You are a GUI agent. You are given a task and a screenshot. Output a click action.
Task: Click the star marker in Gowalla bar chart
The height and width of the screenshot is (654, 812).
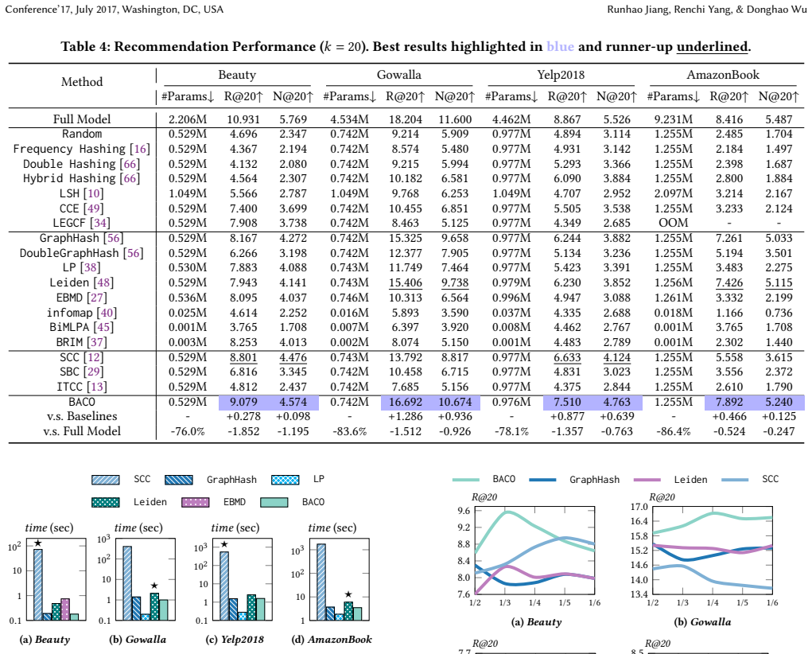(x=154, y=586)
